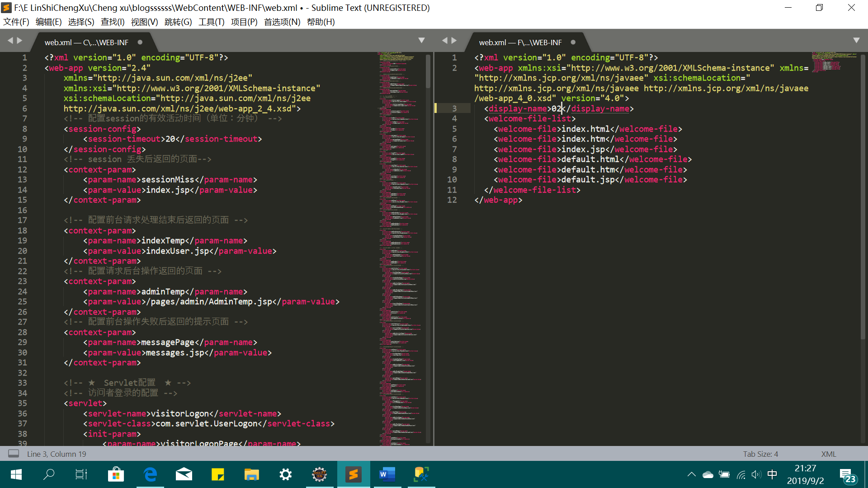This screenshot has width=868, height=488.
Task: Click line number 3 in right gutter
Action: coord(454,108)
